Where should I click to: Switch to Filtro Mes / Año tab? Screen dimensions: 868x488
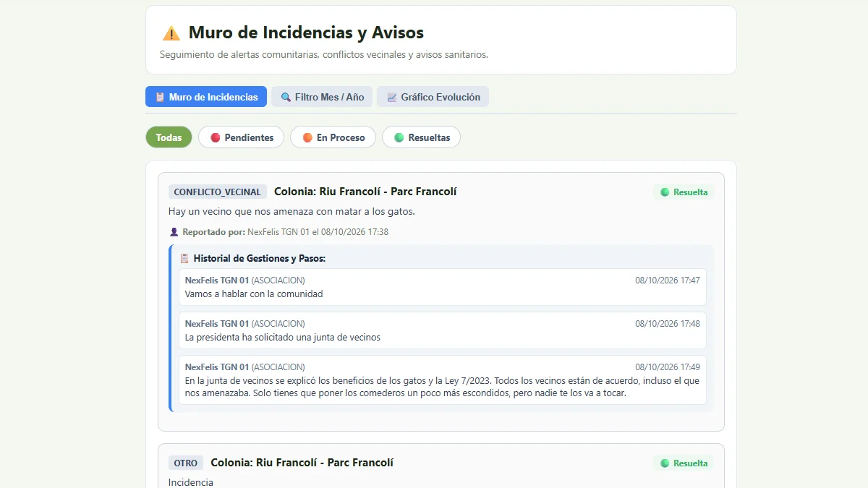322,97
